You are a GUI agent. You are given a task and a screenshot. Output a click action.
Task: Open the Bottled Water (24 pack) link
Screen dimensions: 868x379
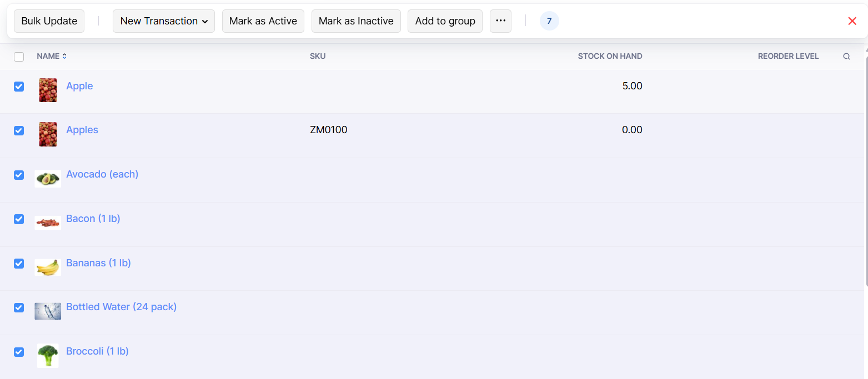(121, 307)
